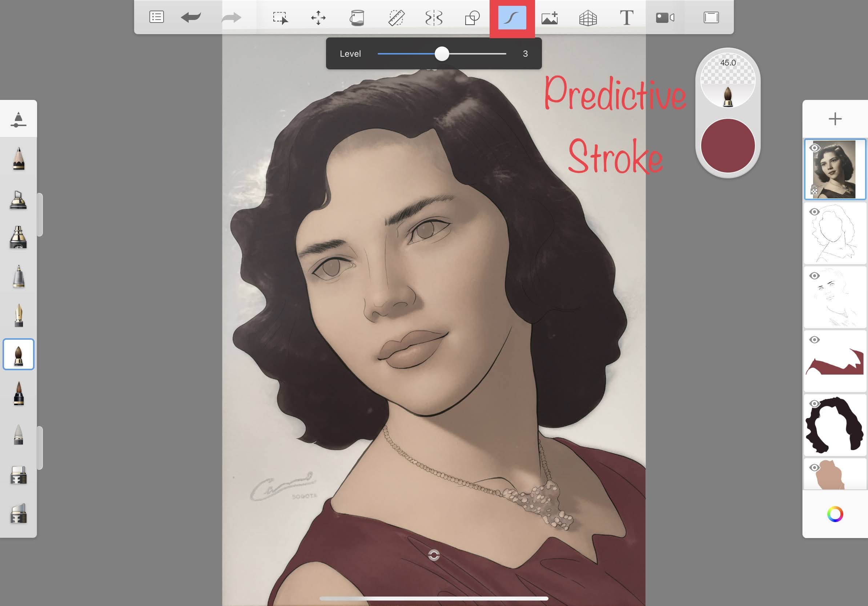Select the Fill bucket tool
Image resolution: width=868 pixels, height=606 pixels.
[357, 17]
